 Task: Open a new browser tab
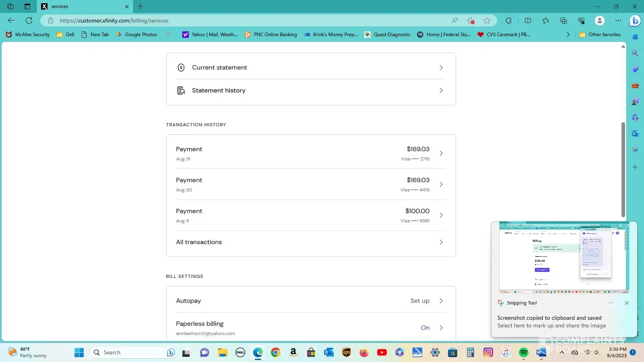140,6
